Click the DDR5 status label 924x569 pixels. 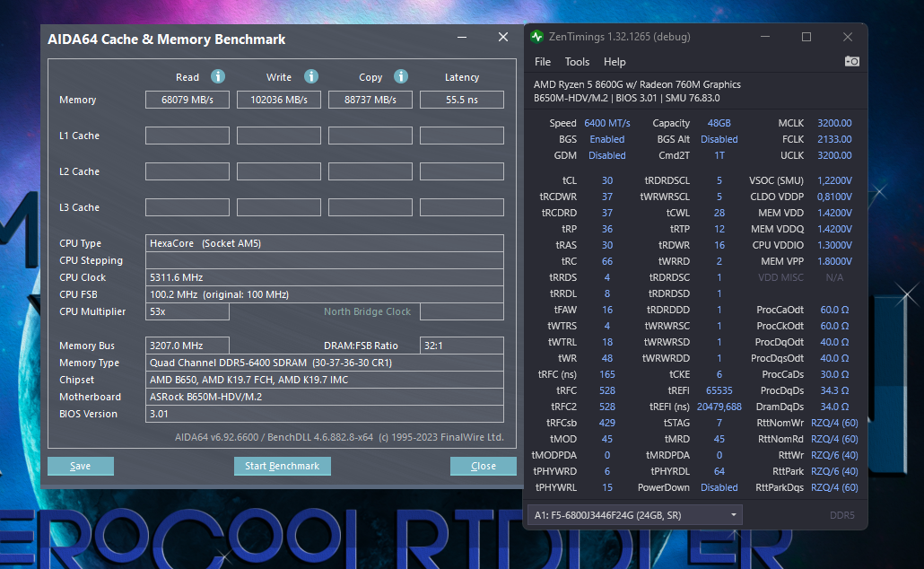click(x=842, y=514)
